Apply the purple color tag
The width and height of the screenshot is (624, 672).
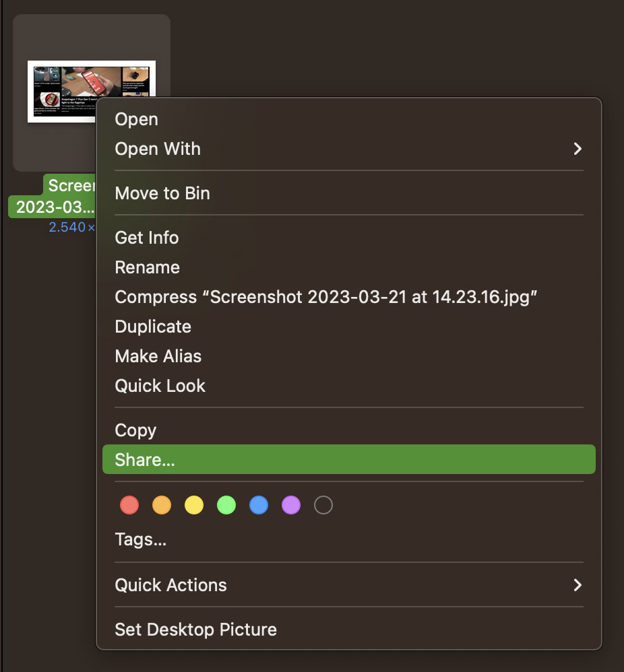(x=291, y=505)
